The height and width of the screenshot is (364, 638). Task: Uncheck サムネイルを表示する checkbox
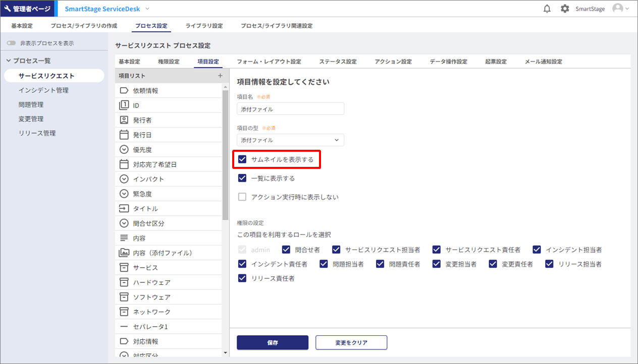click(242, 159)
